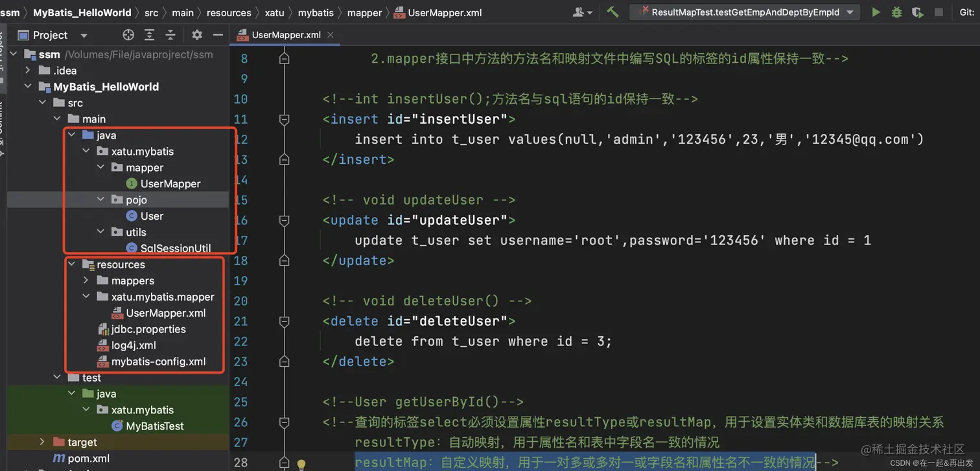Image resolution: width=980 pixels, height=471 pixels.
Task: Click the pom.xml Maven icon
Action: [58, 459]
